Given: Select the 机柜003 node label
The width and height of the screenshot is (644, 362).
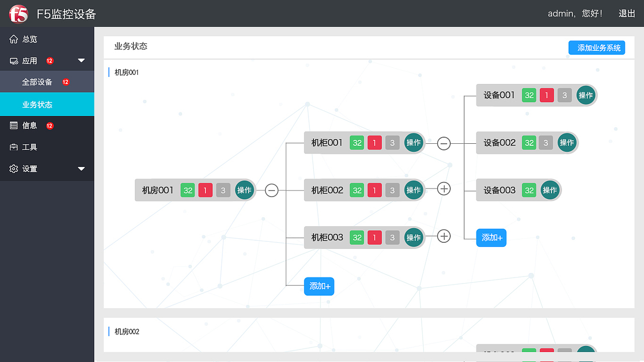Looking at the screenshot, I should tap(328, 237).
